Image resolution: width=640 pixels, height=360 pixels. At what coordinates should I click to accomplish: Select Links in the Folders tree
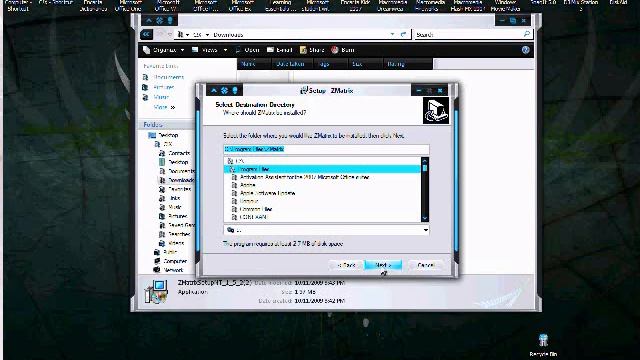(170, 198)
